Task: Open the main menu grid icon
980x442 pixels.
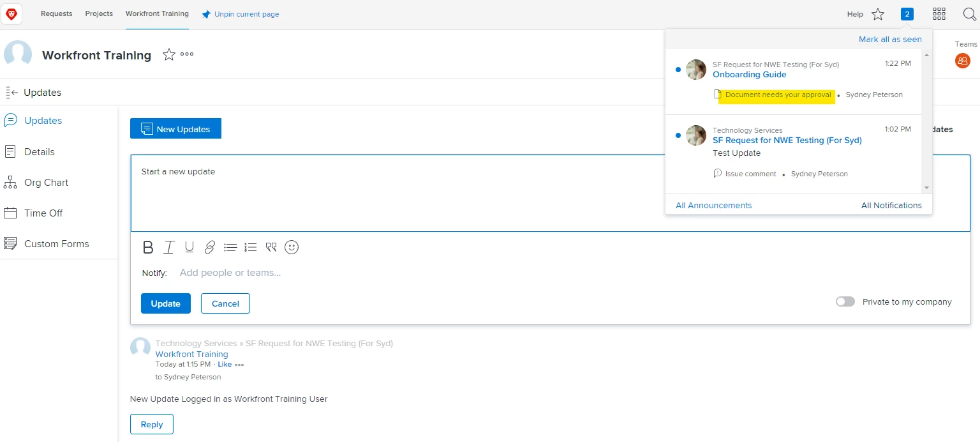Action: (939, 14)
